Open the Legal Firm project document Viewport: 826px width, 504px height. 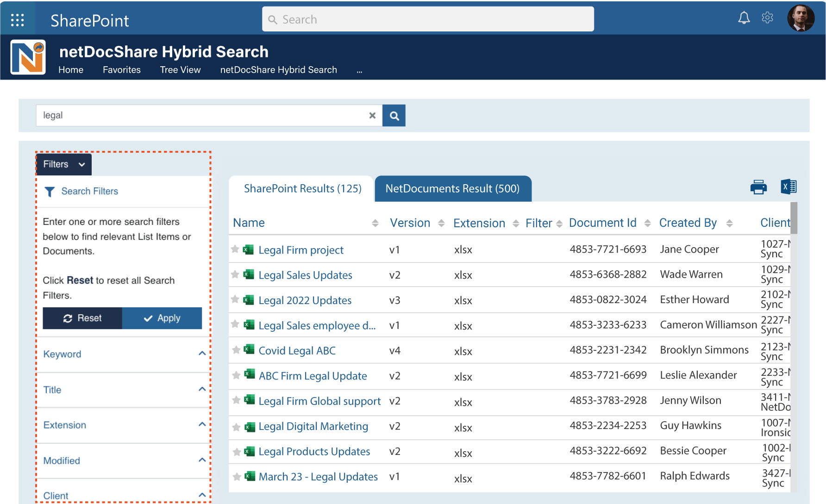301,250
